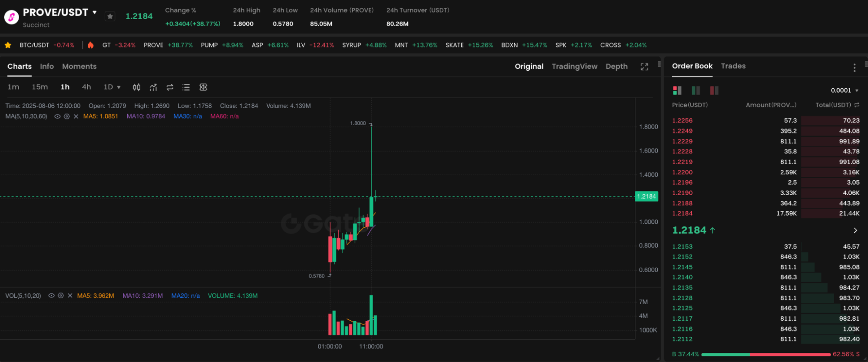
Task: Click the yellow favorites star in ticker bar
Action: click(8, 45)
